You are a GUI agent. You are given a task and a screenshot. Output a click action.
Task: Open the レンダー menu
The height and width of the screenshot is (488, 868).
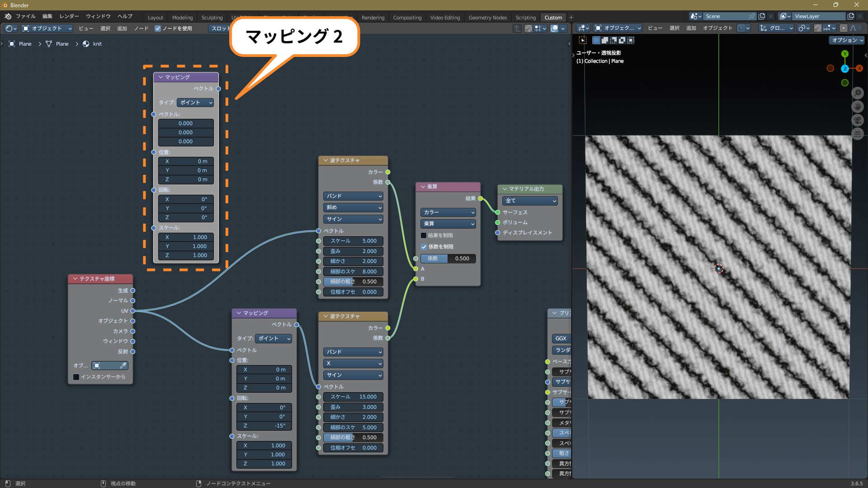pyautogui.click(x=69, y=16)
